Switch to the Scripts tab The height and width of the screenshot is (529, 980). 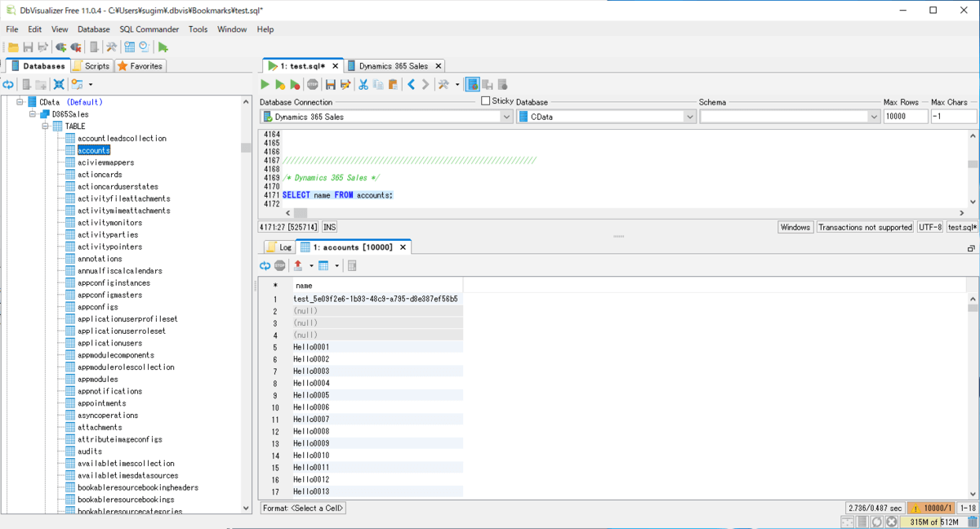[x=91, y=66]
